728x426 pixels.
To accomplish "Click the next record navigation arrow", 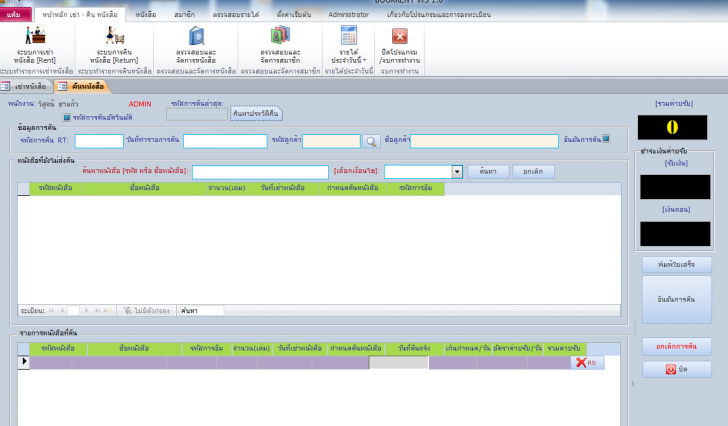I will tap(86, 310).
